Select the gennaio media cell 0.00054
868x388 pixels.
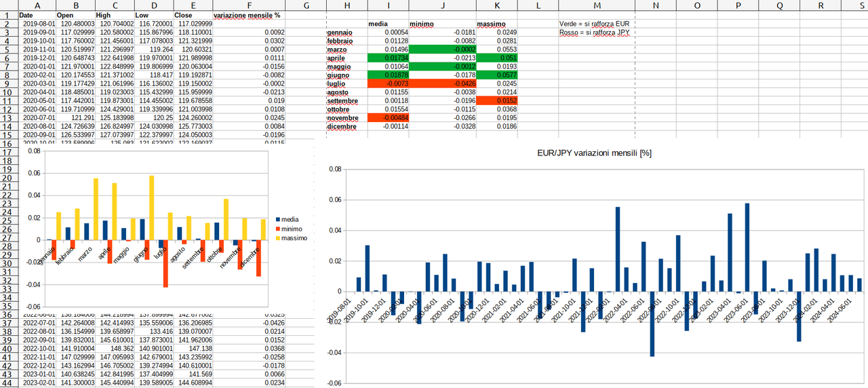[388, 32]
